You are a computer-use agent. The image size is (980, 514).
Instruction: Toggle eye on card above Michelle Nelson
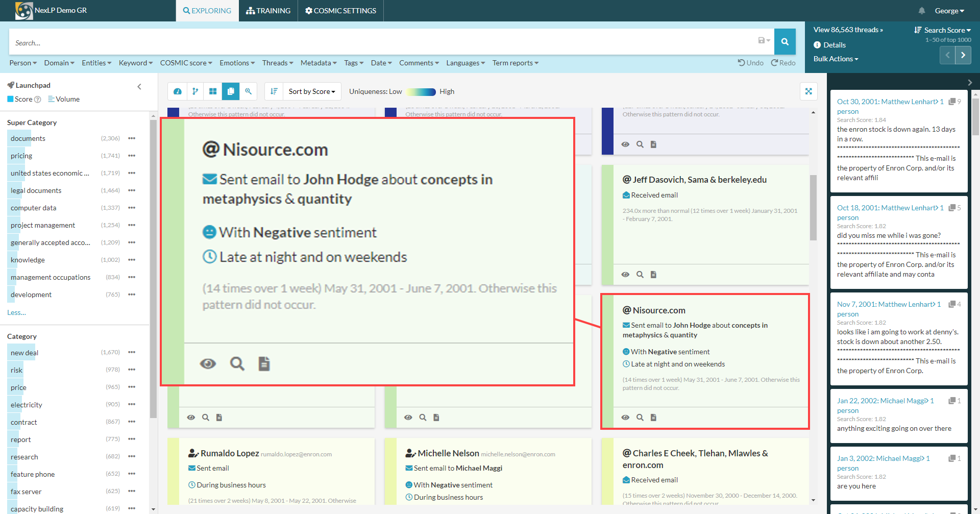tap(408, 418)
